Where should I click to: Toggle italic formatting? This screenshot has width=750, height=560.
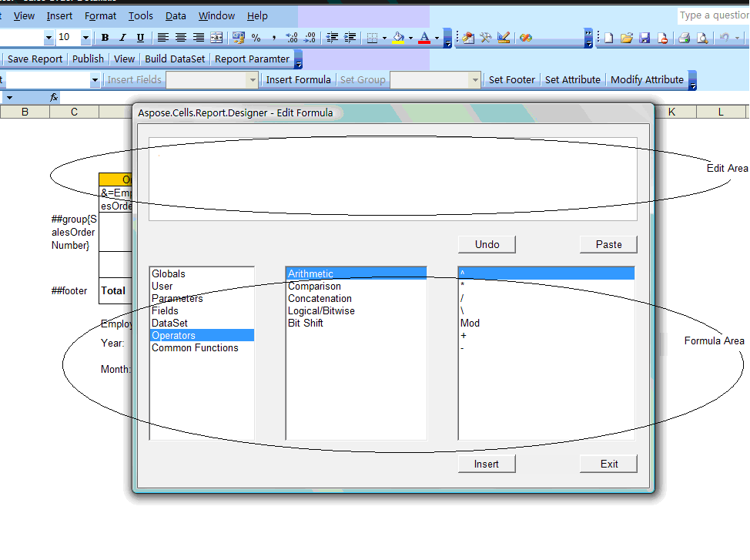pos(122,38)
